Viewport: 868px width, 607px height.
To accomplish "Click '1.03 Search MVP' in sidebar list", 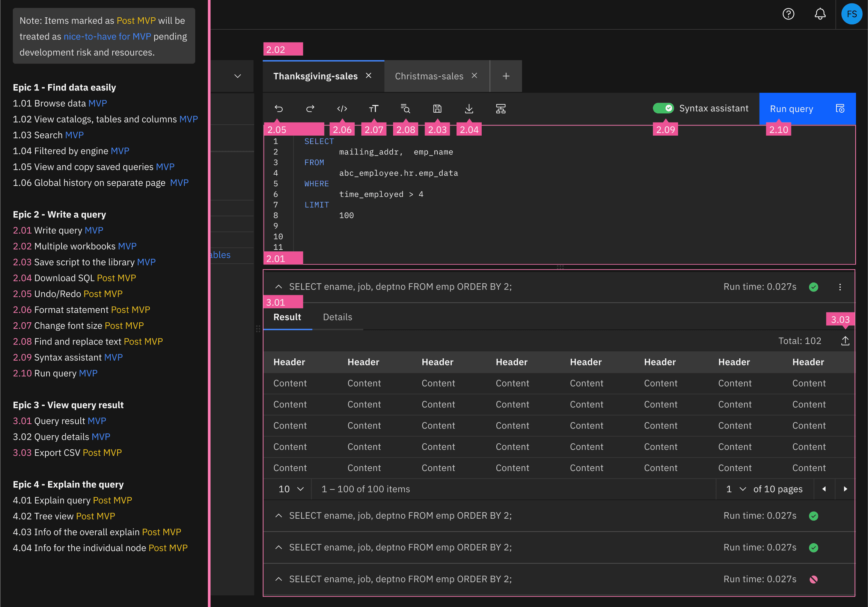I will (48, 135).
